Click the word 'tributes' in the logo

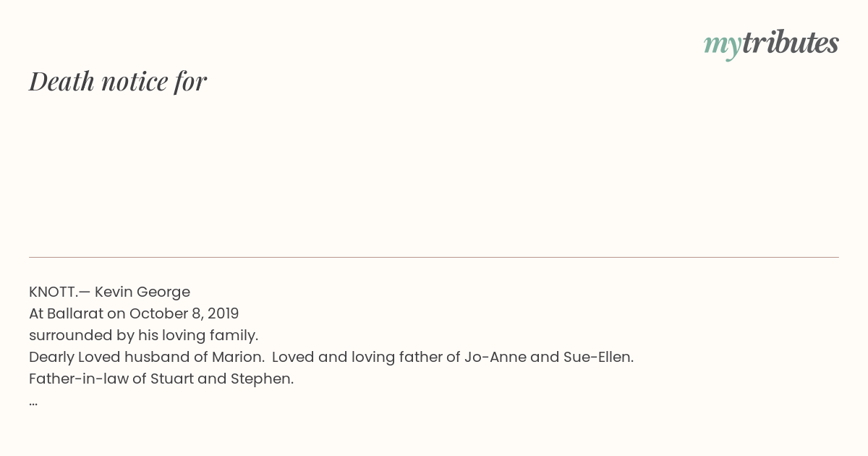pyautogui.click(x=791, y=43)
